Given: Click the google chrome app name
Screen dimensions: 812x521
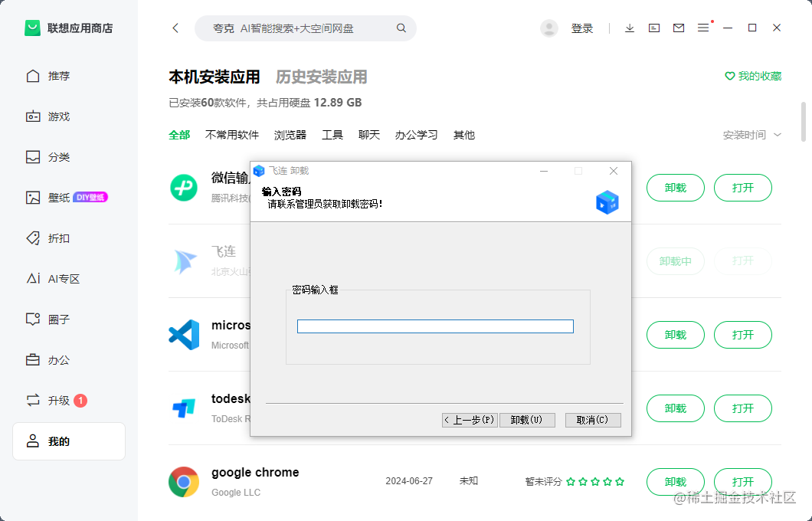Looking at the screenshot, I should pyautogui.click(x=255, y=472).
